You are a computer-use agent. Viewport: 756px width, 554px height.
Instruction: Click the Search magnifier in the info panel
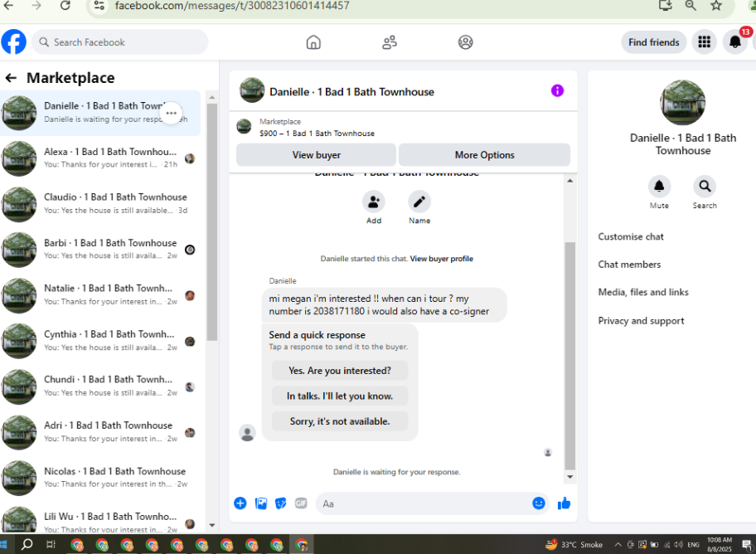click(705, 187)
